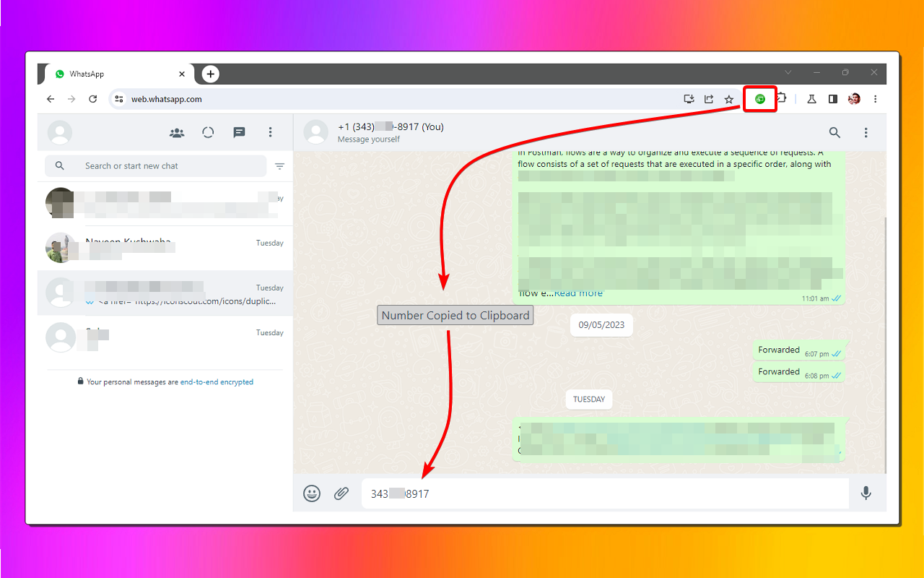The width and height of the screenshot is (924, 578).
Task: Open the Chrome extensions puzzle menu
Action: point(782,99)
